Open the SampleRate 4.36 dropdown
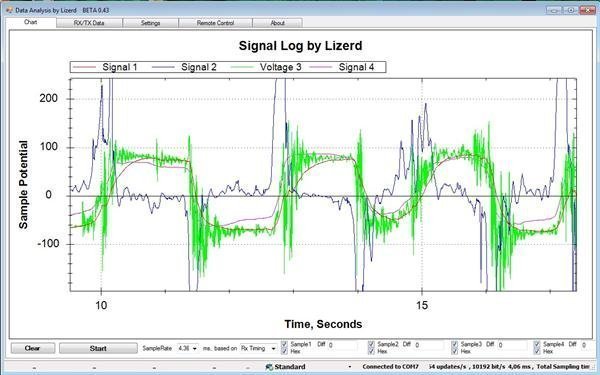 coord(188,349)
